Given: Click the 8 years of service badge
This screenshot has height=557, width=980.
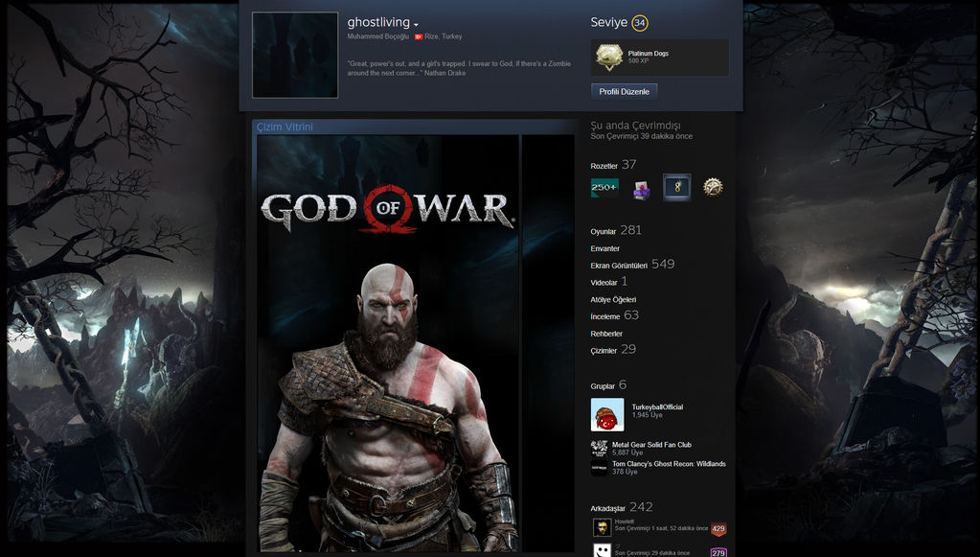Looking at the screenshot, I should 677,188.
